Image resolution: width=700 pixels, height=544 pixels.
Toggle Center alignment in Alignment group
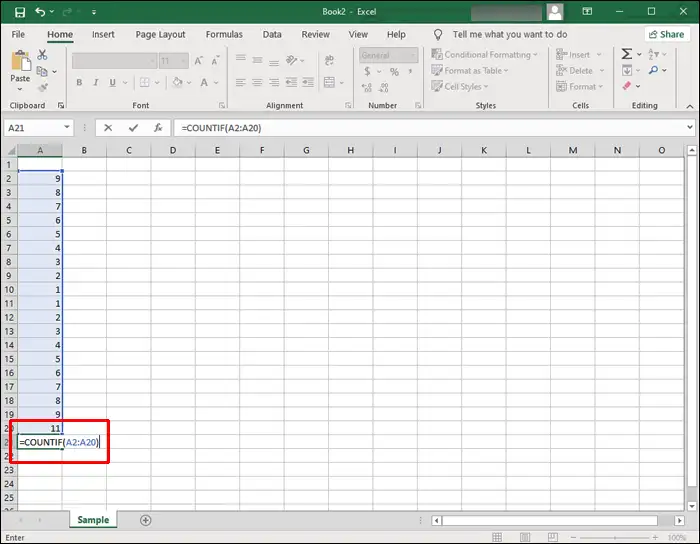[257, 83]
